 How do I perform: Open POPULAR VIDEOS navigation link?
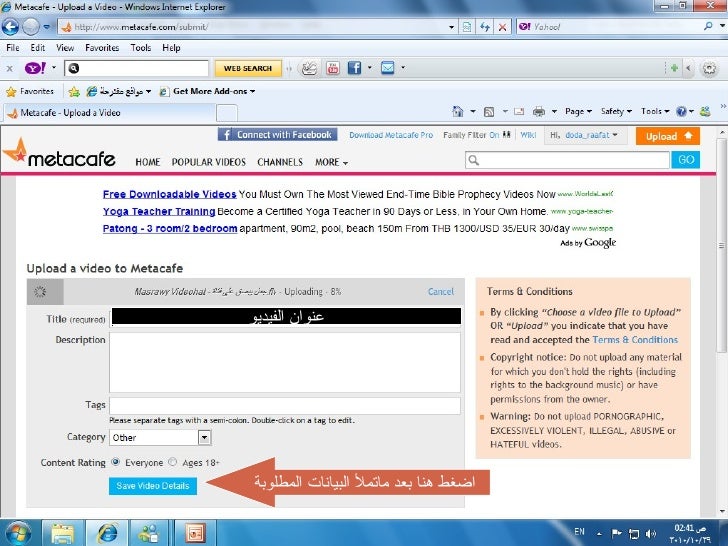pyautogui.click(x=208, y=162)
